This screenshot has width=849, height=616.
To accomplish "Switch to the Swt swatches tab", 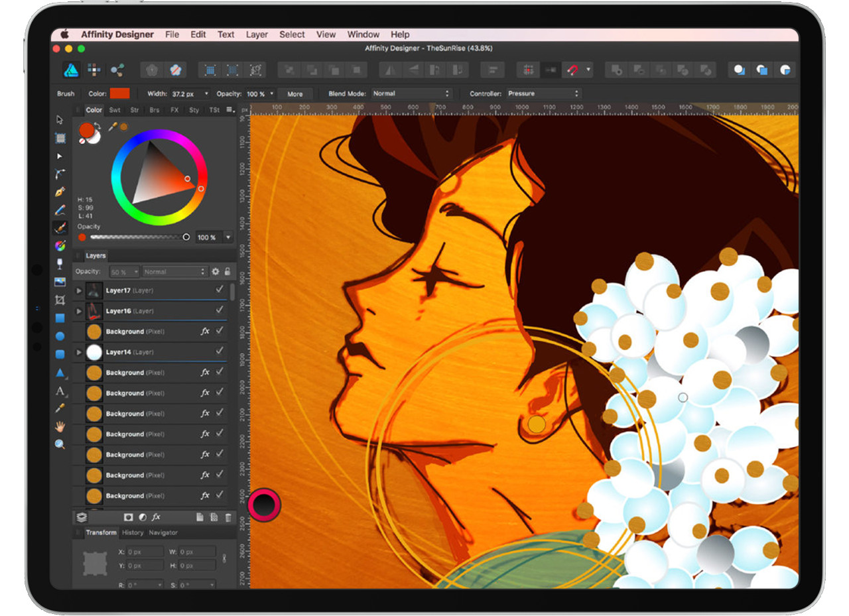I will (115, 110).
